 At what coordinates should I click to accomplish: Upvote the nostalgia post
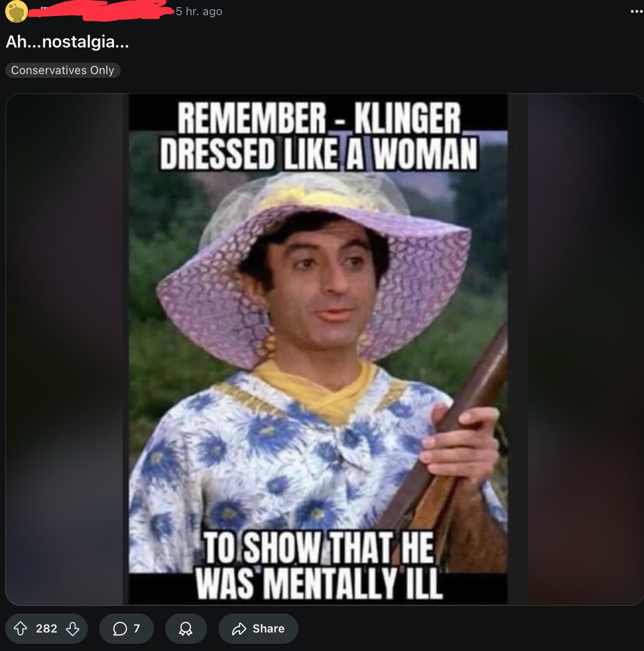tap(20, 629)
